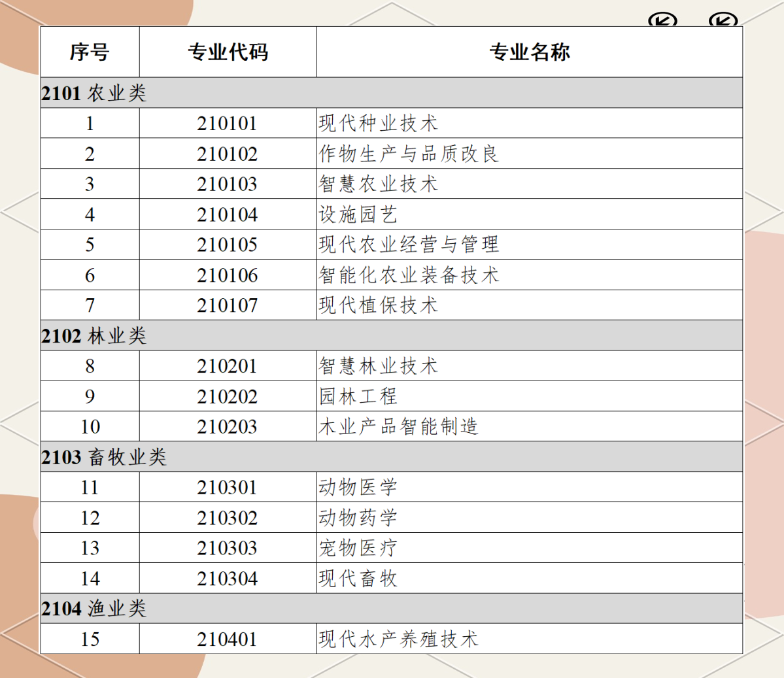Select the major name 智慧林业技术

pos(379,366)
